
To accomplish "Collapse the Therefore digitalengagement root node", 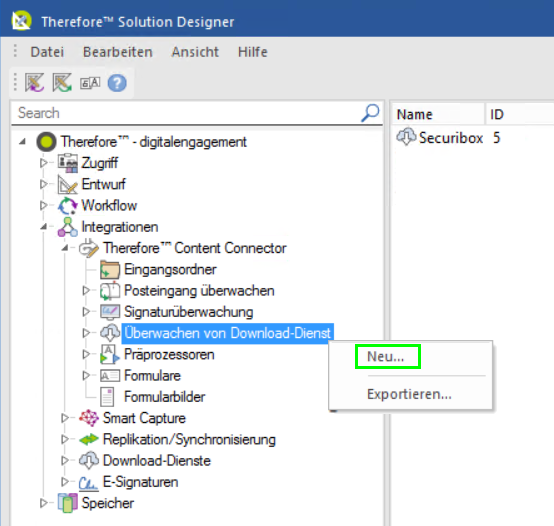I will 23,142.
